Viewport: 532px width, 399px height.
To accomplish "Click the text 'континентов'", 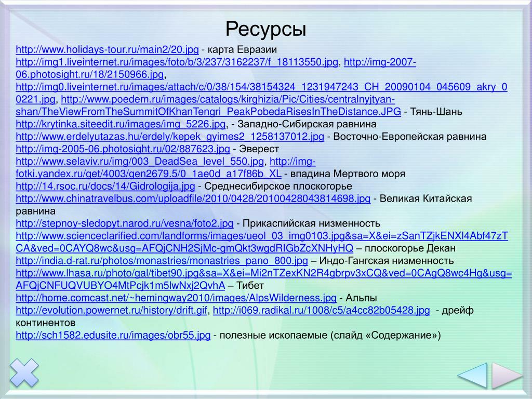I will click(x=46, y=323).
